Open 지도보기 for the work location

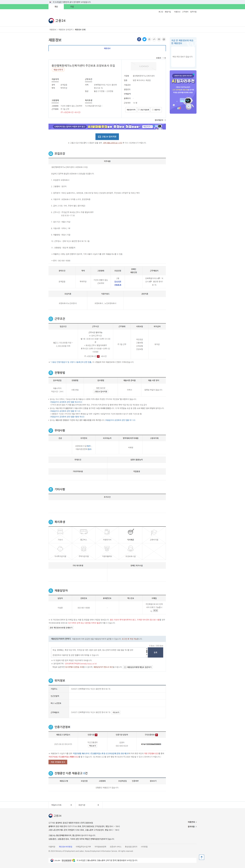pyautogui.click(x=116, y=712)
